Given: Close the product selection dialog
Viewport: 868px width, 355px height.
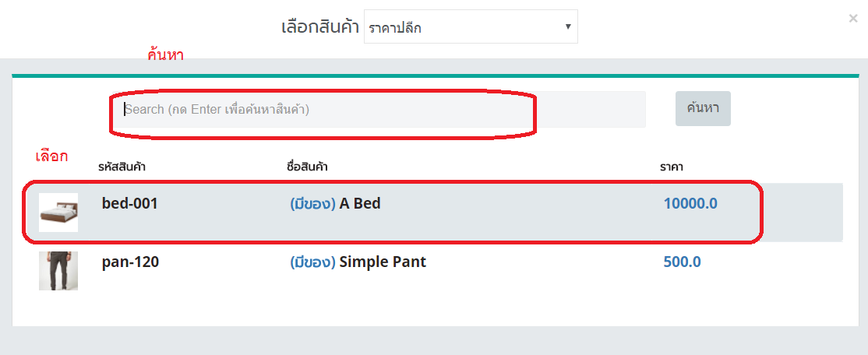Looking at the screenshot, I should (x=853, y=19).
